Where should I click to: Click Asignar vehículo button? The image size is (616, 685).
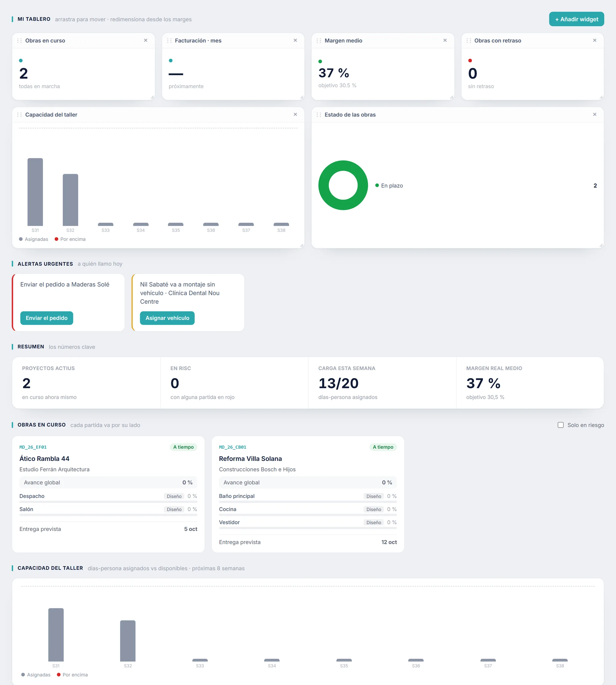167,318
